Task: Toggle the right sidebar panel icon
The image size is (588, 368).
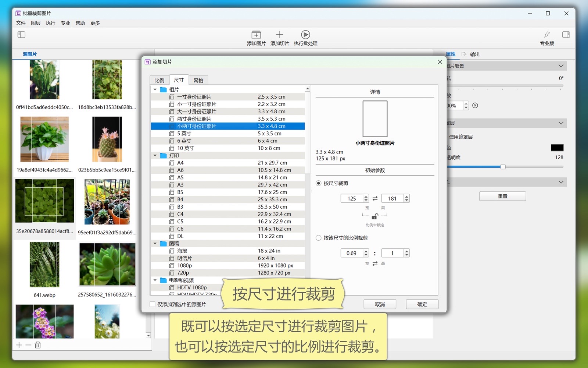Action: (566, 35)
